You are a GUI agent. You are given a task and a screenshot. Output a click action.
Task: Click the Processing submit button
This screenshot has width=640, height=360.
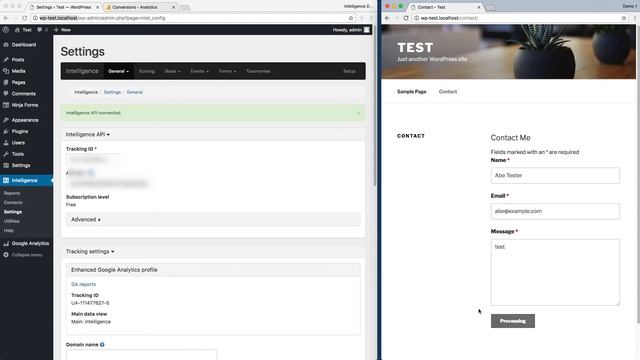click(513, 321)
